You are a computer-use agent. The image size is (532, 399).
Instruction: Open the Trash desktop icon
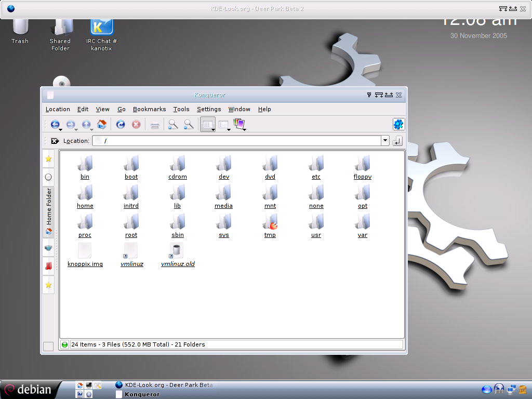point(20,32)
